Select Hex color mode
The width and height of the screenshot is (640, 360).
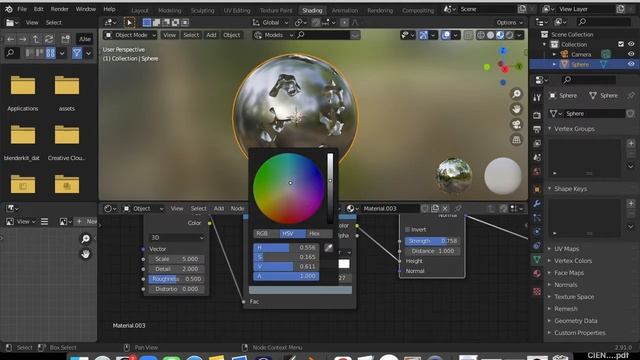click(319, 233)
